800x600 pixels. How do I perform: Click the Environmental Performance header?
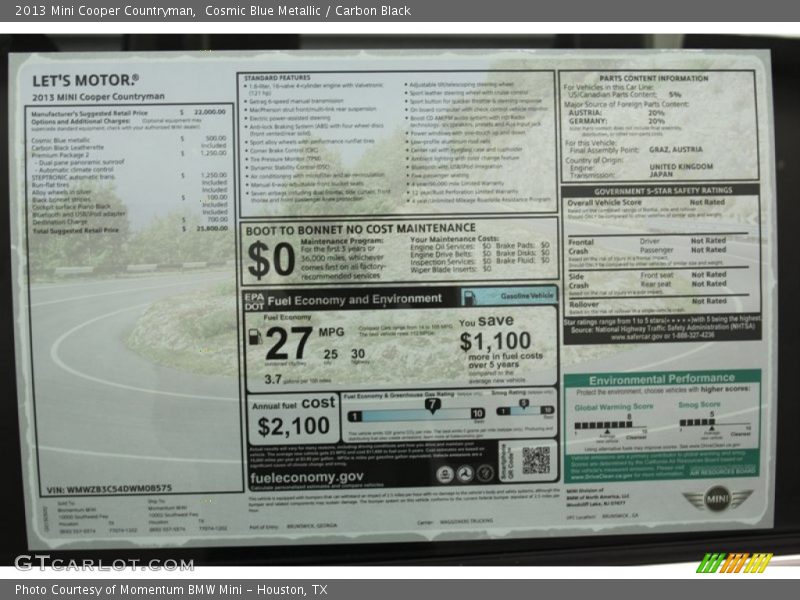click(661, 380)
